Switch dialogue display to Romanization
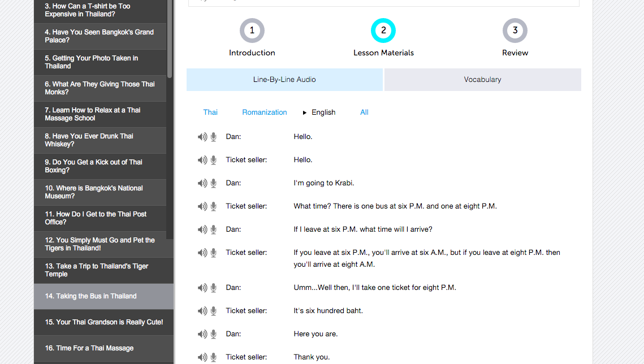 click(x=265, y=112)
